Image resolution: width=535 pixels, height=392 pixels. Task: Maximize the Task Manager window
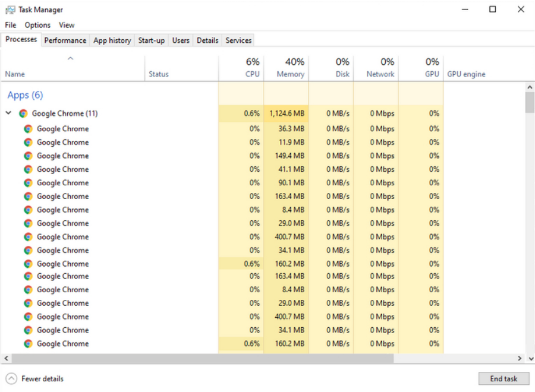coord(493,9)
